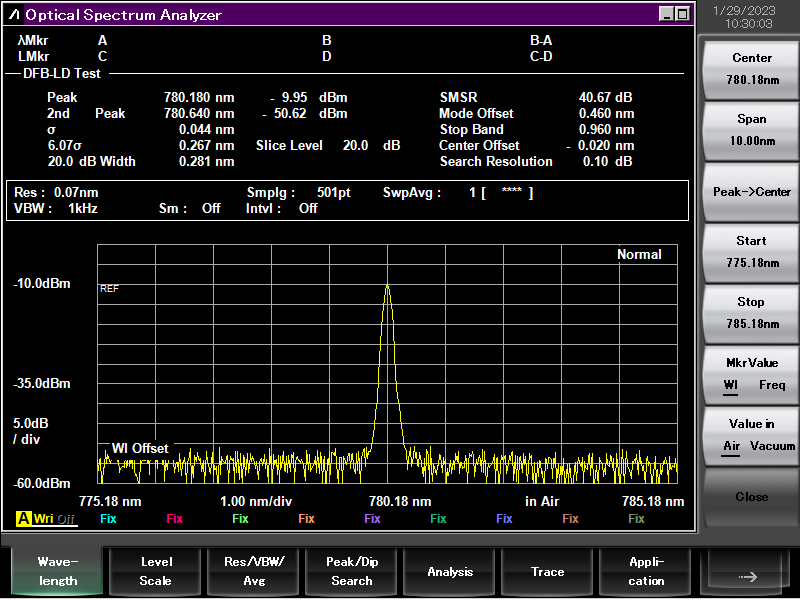Open the Level Scale menu
The width and height of the screenshot is (800, 600).
point(155,572)
